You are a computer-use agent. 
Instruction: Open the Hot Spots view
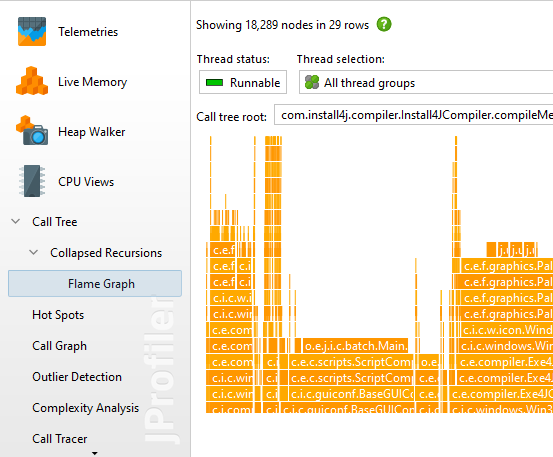(58, 315)
